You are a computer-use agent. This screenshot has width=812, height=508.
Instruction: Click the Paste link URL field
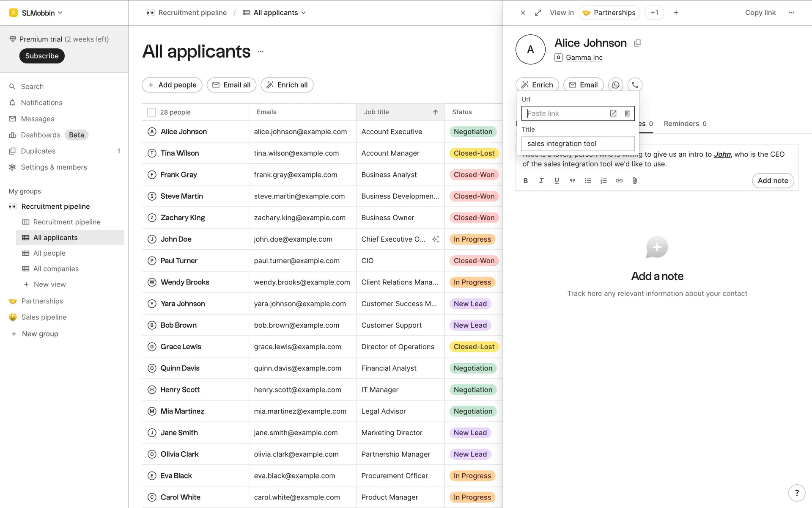(x=565, y=113)
